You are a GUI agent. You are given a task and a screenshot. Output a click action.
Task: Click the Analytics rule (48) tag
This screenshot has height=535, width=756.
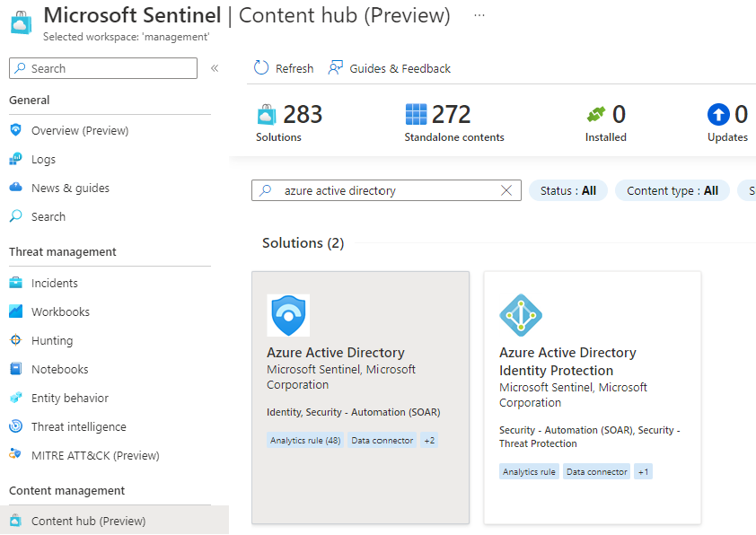[305, 441]
